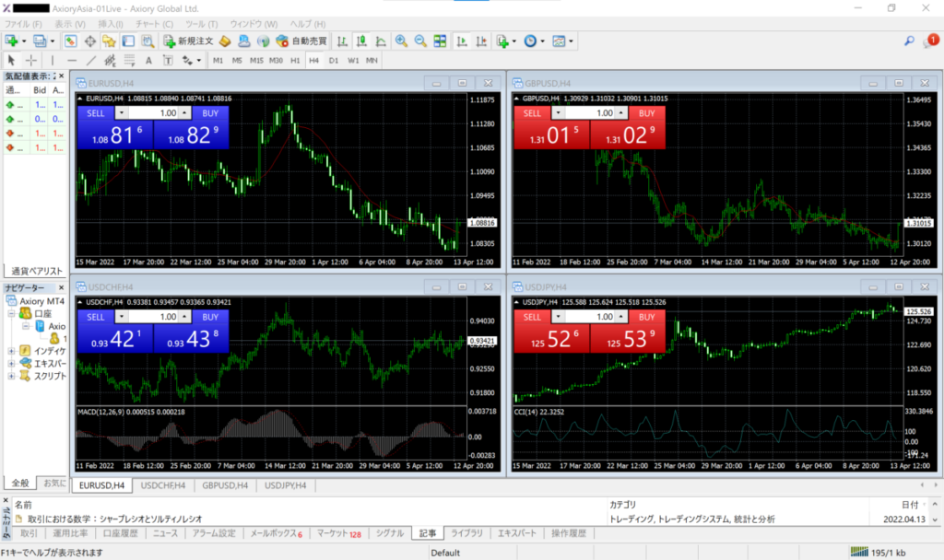
Task: Expand the インディケ indicators tree node
Action: pos(11,351)
